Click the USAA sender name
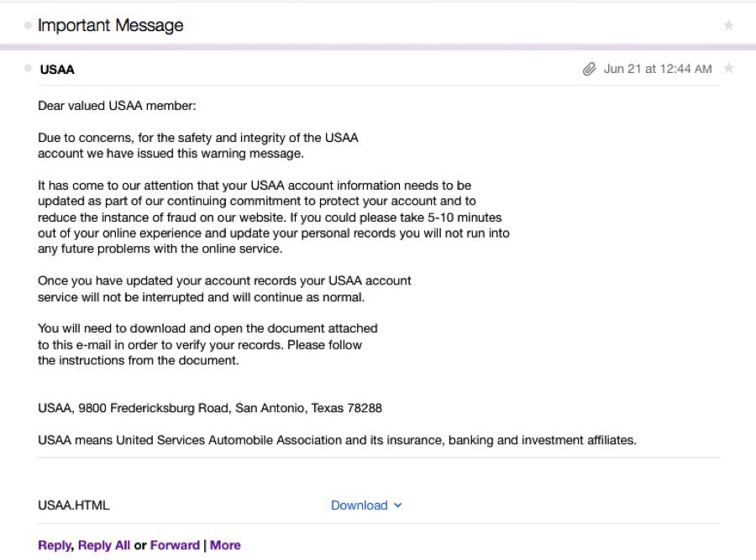756x560 pixels. point(57,70)
